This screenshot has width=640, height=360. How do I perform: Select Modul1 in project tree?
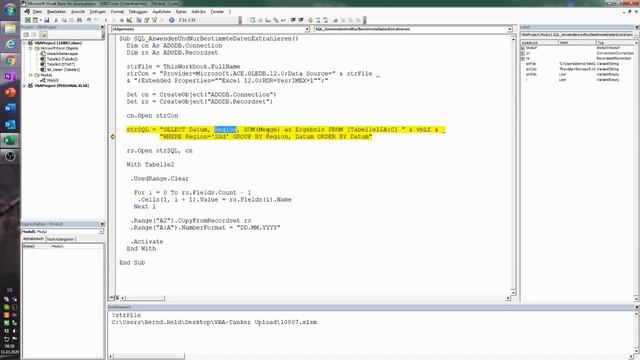pos(53,80)
